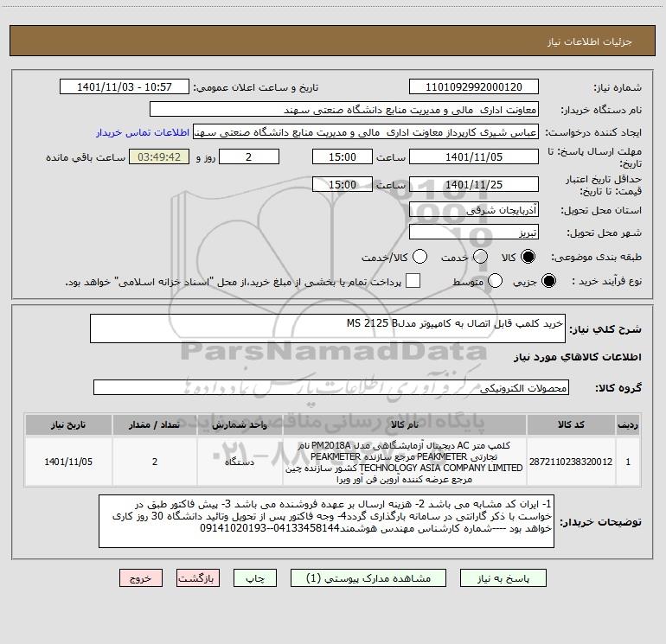This screenshot has height=644, width=666.
Task: Open the اطلاعات تماس خریدار link
Action: pyautogui.click(x=143, y=132)
